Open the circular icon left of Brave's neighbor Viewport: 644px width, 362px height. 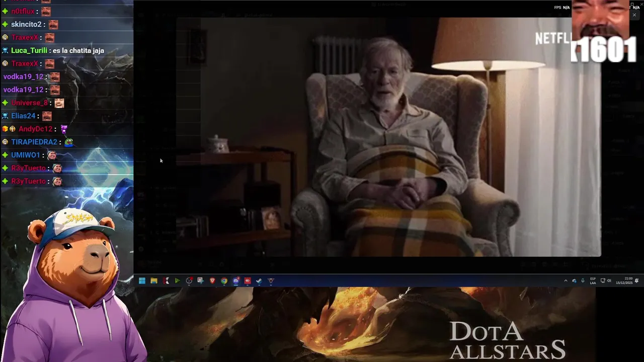pyautogui.click(x=189, y=281)
